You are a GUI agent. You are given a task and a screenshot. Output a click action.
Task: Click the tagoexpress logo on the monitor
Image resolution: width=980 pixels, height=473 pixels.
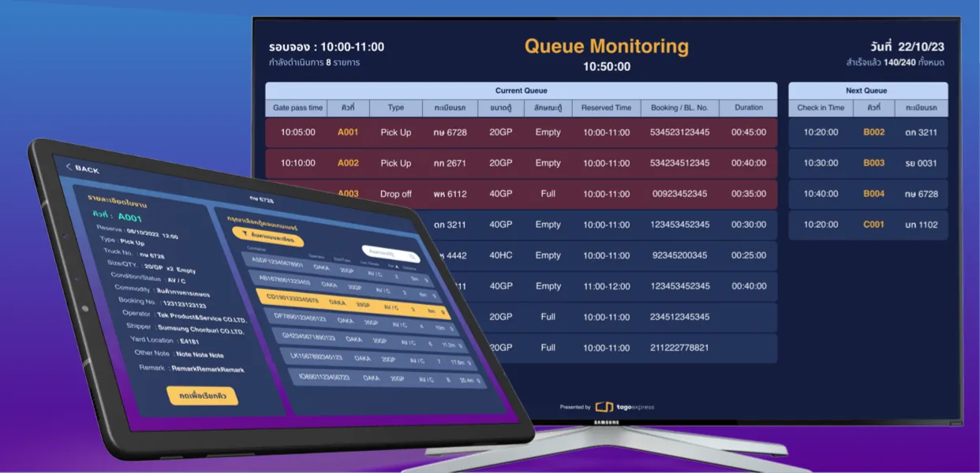624,407
